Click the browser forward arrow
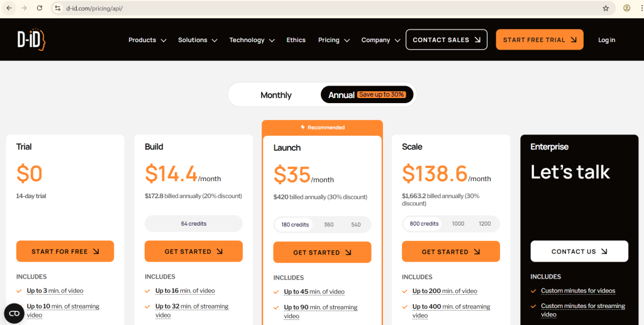644x325 pixels. pyautogui.click(x=24, y=8)
